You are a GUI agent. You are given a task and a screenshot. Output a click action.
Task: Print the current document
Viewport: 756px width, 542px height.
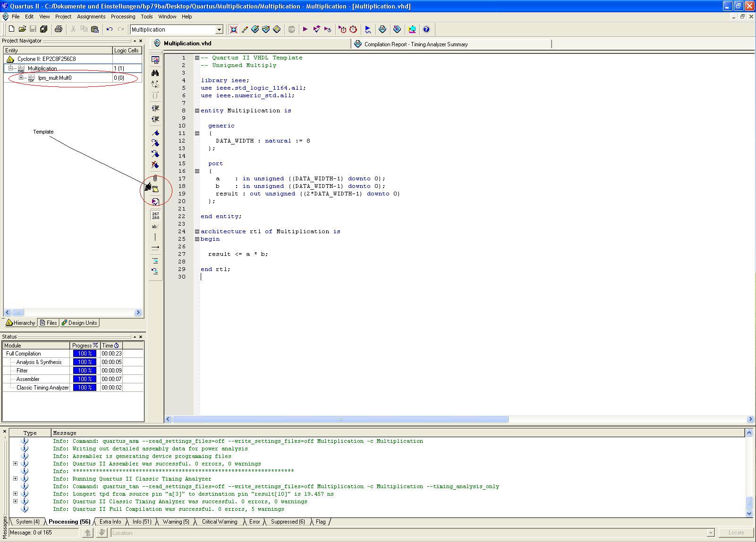coord(59,29)
